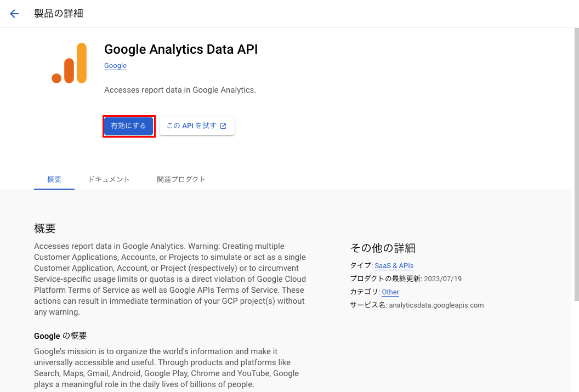Open the Other category link
Viewport: 579px width, 392px height.
[390, 292]
